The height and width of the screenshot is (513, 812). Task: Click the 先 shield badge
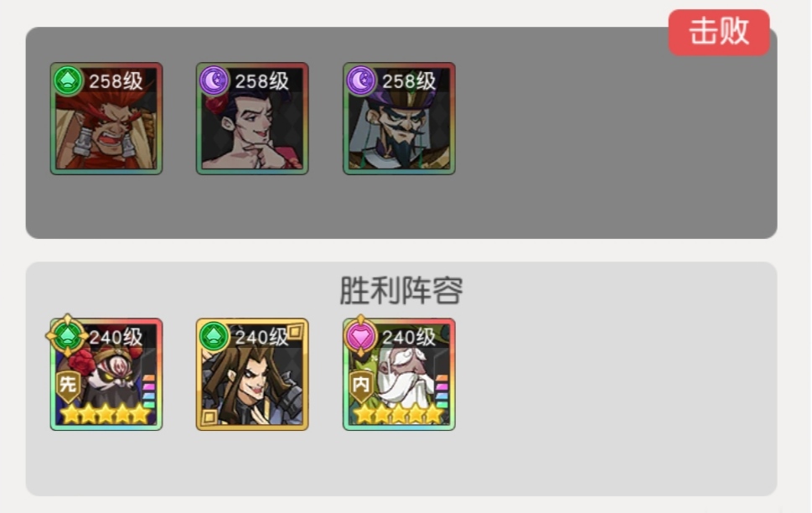68,386
